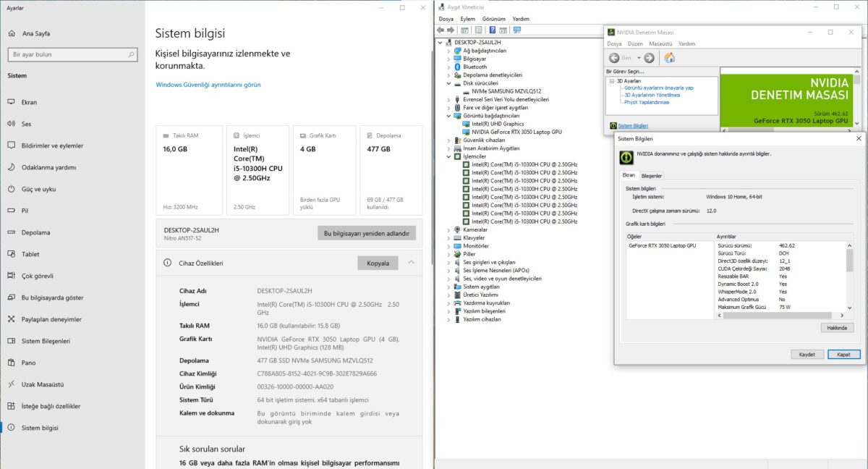This screenshot has width=868, height=469.
Task: Select GeForce RTX 3050 Laptop GPU in Öğeler list
Action: [662, 245]
